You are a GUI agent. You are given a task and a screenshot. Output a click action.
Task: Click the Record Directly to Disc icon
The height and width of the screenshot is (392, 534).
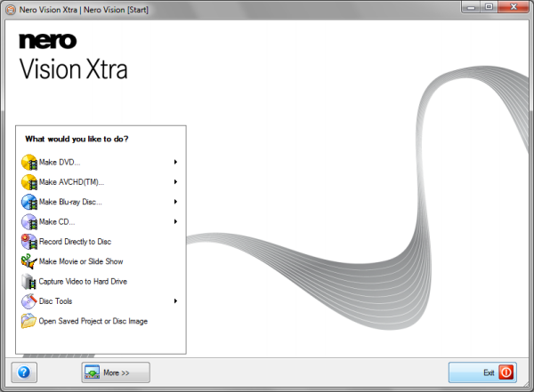click(x=28, y=242)
